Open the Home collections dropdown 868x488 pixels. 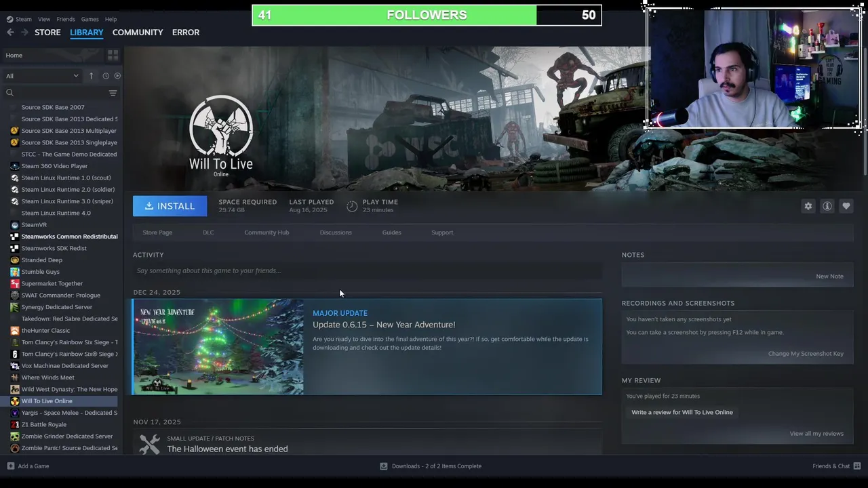pos(52,55)
